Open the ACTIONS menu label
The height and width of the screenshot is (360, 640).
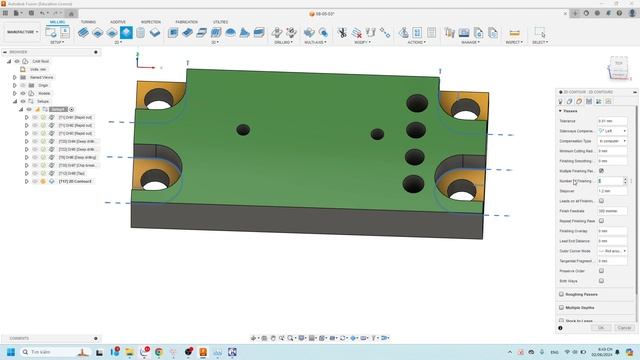tap(416, 42)
